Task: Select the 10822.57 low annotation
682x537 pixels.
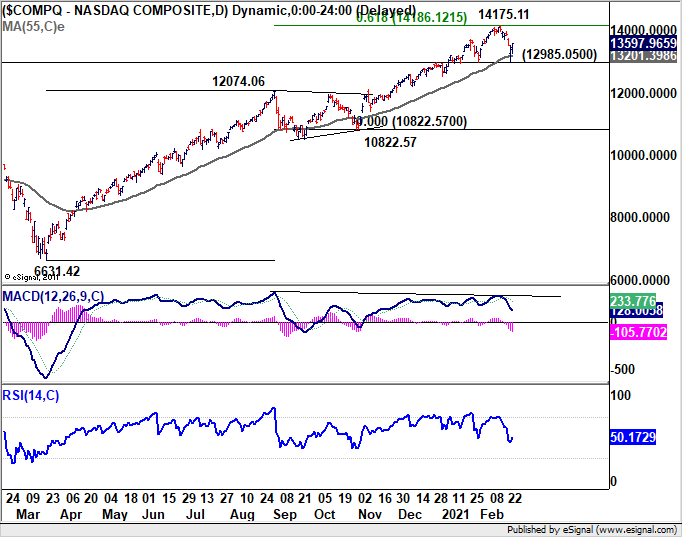Action: tap(390, 142)
